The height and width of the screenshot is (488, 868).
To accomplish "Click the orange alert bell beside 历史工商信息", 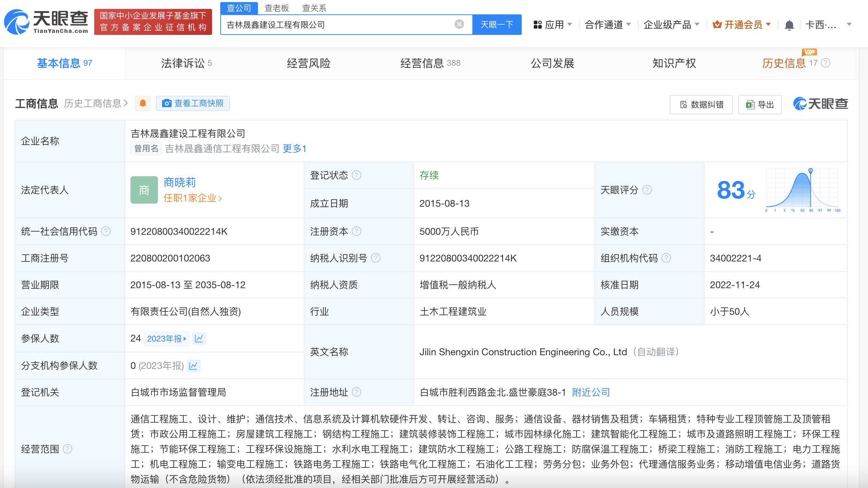I will point(143,103).
